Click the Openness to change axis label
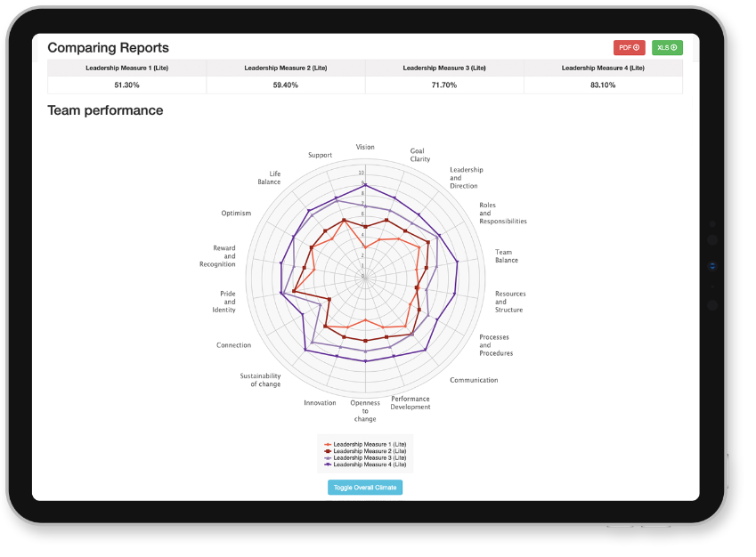 pyautogui.click(x=365, y=411)
